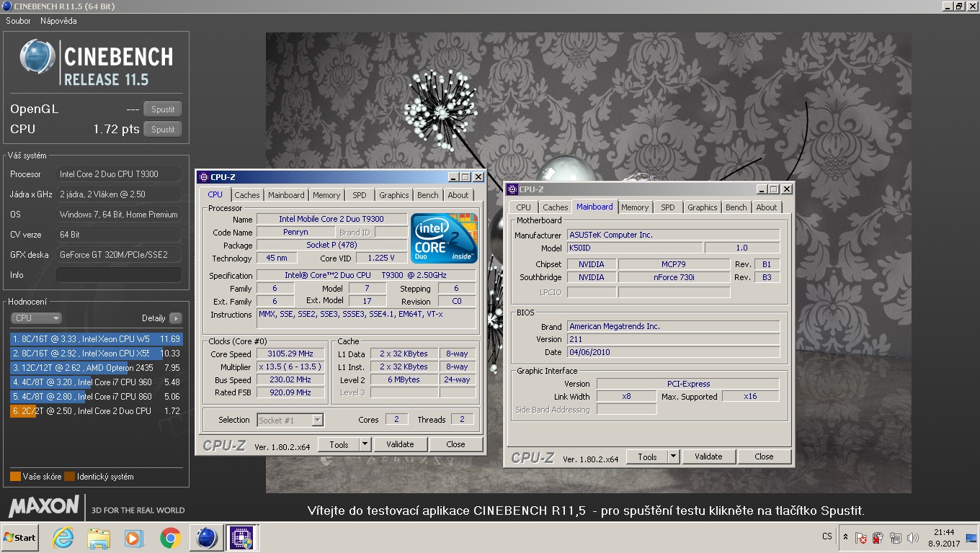
Task: Click the MAXON logo
Action: [x=44, y=507]
